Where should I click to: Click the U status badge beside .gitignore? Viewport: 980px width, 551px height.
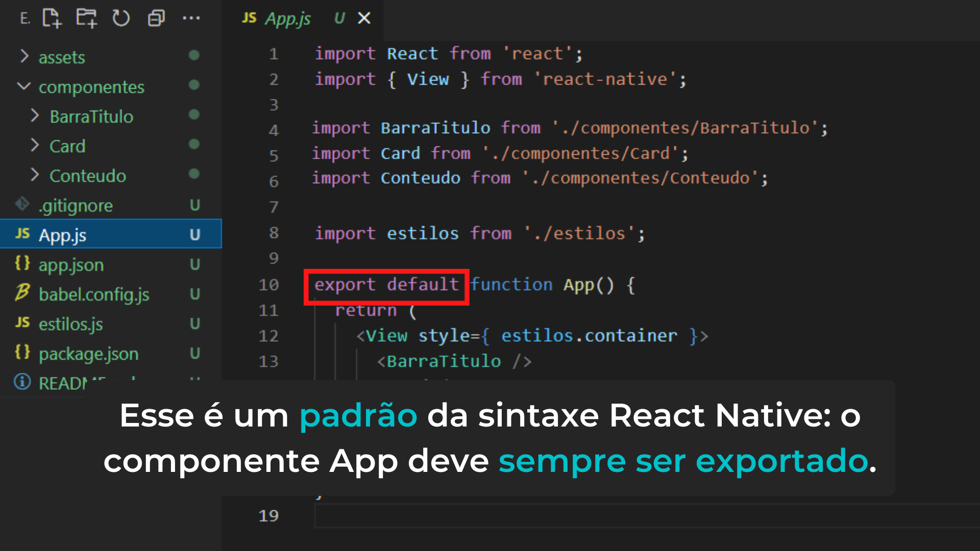(x=195, y=205)
